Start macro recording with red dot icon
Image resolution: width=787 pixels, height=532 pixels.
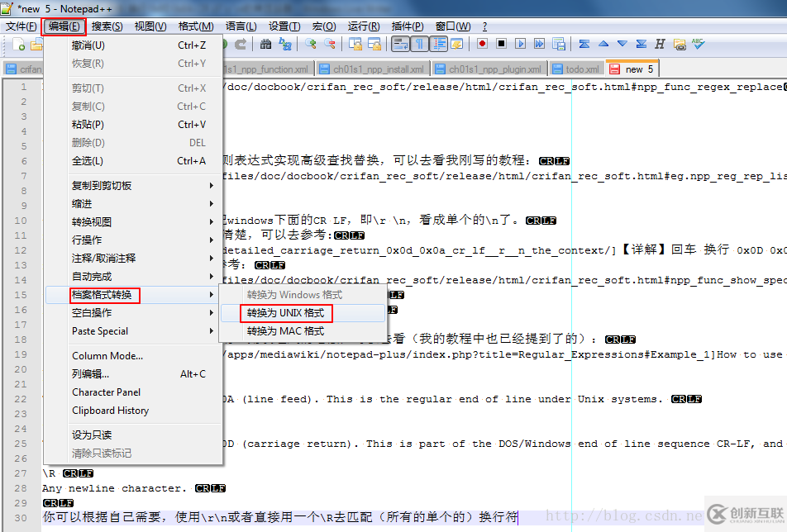pos(482,44)
